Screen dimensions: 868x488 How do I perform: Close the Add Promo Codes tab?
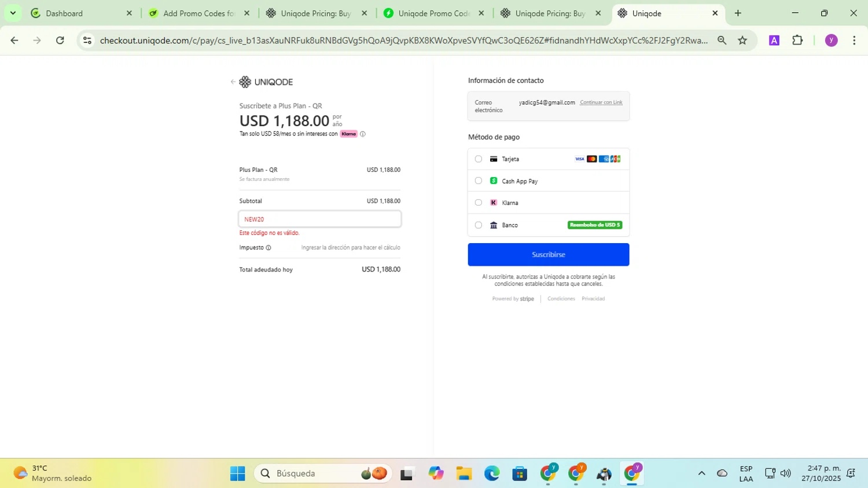[247, 13]
